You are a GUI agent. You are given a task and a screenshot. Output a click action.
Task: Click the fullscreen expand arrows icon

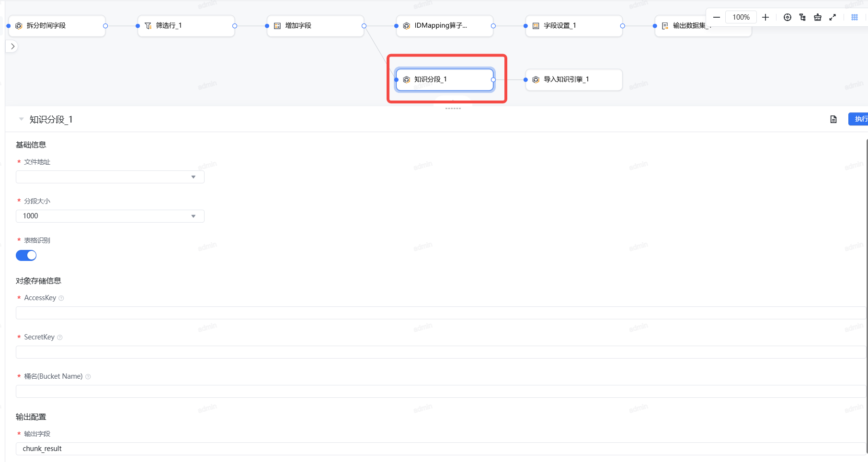(833, 17)
